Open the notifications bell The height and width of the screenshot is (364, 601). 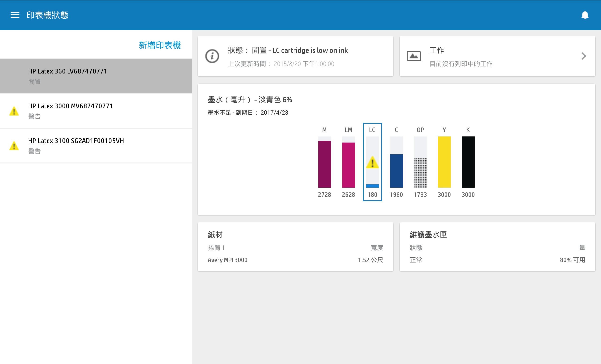point(585,15)
